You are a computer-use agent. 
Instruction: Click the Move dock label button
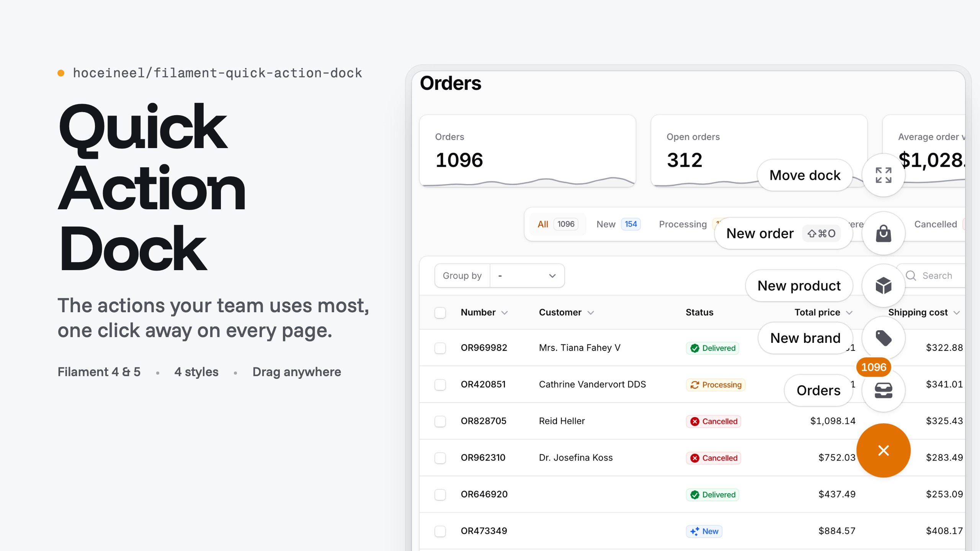tap(805, 175)
